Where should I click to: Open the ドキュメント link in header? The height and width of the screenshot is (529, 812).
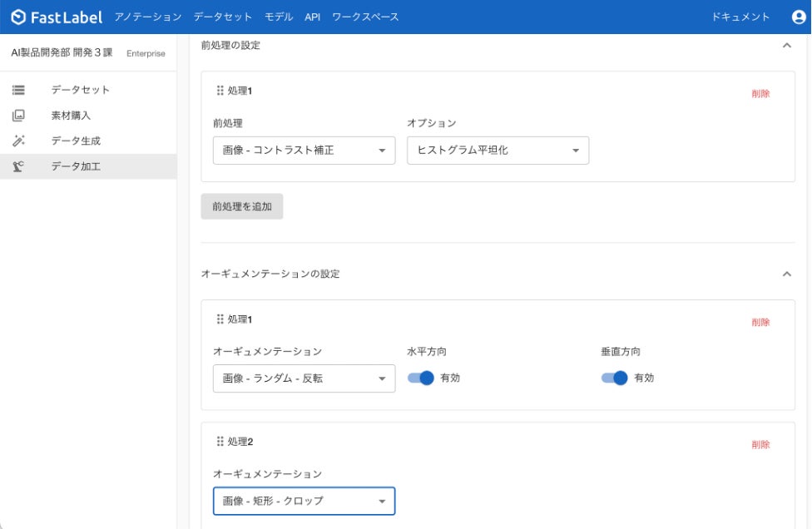pyautogui.click(x=740, y=17)
